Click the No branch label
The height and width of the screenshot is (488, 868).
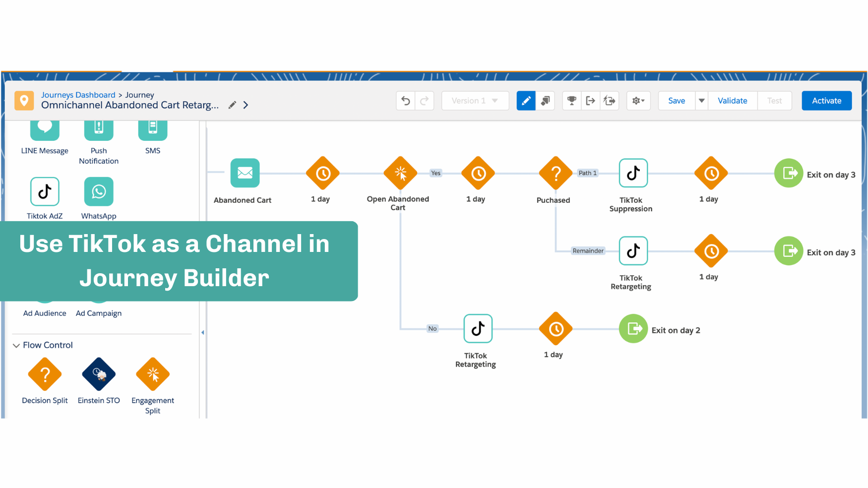433,328
